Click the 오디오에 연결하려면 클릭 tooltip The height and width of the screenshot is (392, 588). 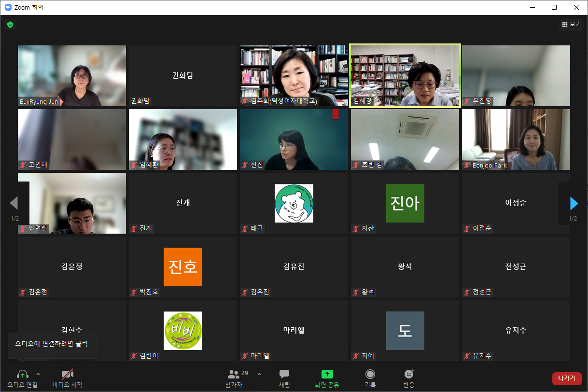point(52,345)
